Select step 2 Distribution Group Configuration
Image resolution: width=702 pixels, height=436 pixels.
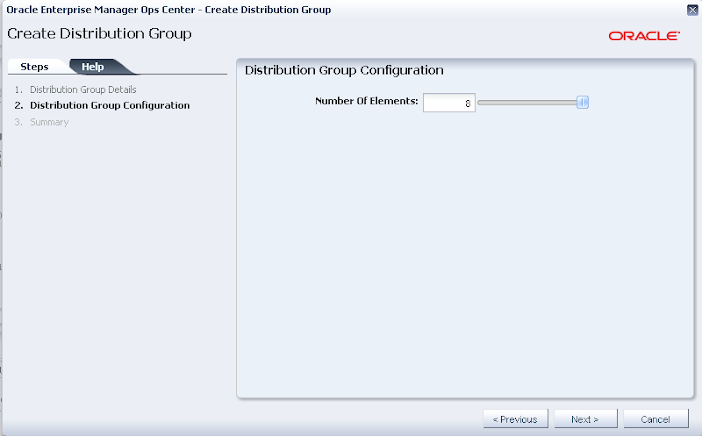(x=110, y=105)
